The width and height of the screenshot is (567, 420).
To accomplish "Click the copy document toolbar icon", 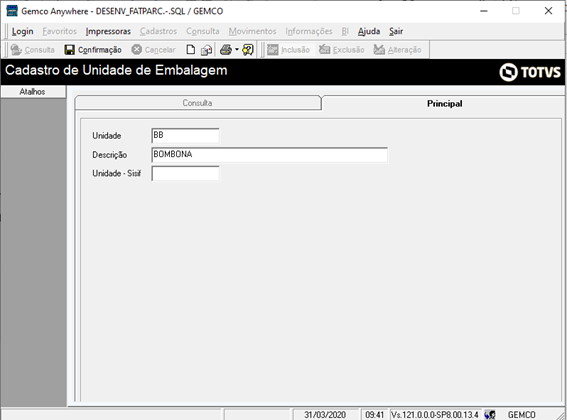I will pyautogui.click(x=206, y=50).
